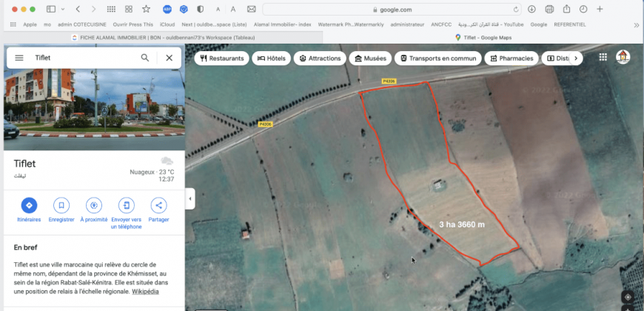Filter map by Restaurants

click(221, 58)
